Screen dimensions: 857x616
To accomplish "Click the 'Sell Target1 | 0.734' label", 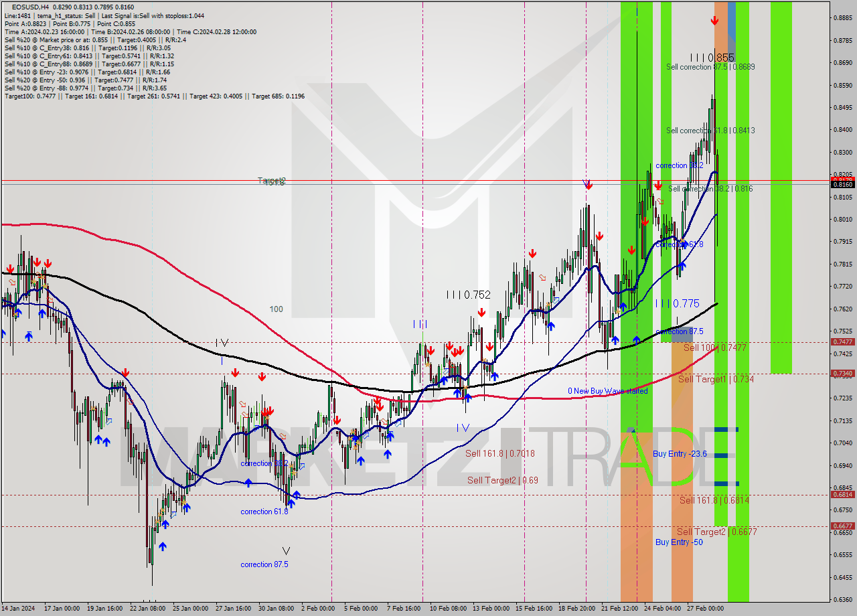I will 716,379.
